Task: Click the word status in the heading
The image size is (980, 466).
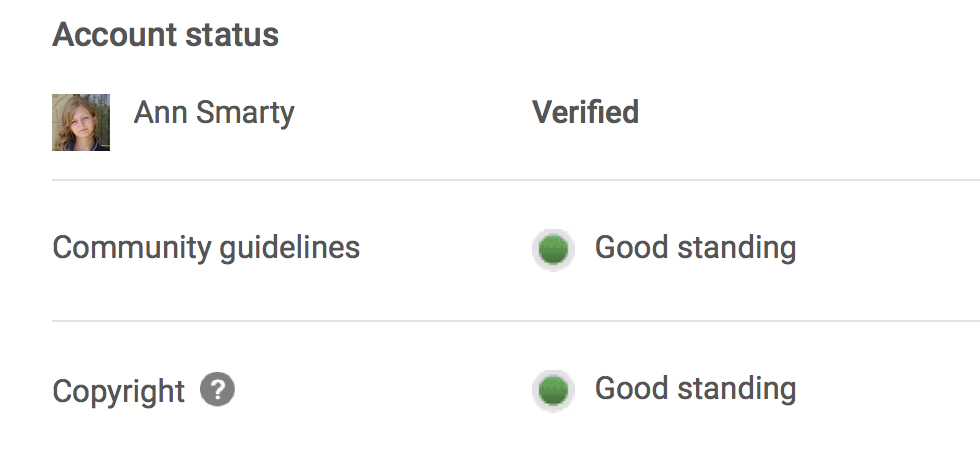Action: point(232,34)
